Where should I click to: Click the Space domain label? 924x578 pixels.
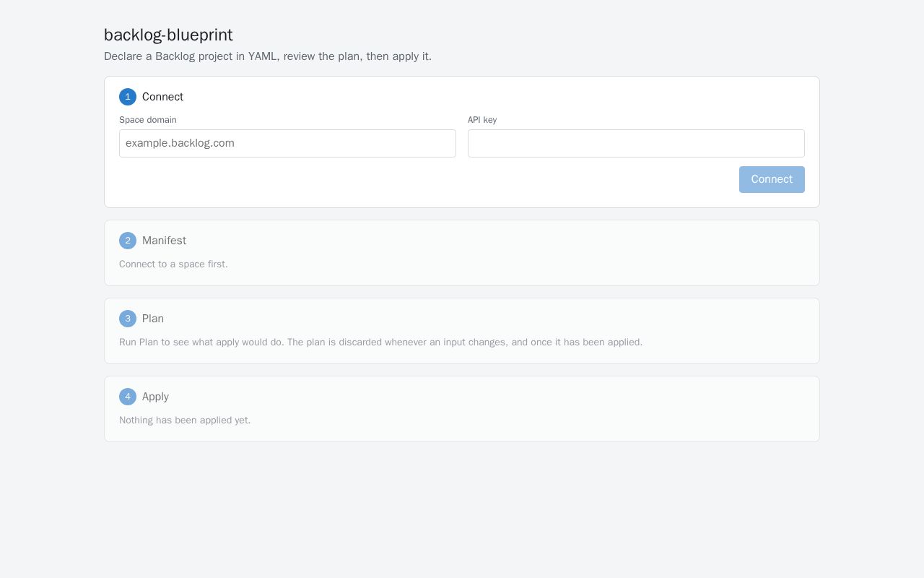click(148, 120)
